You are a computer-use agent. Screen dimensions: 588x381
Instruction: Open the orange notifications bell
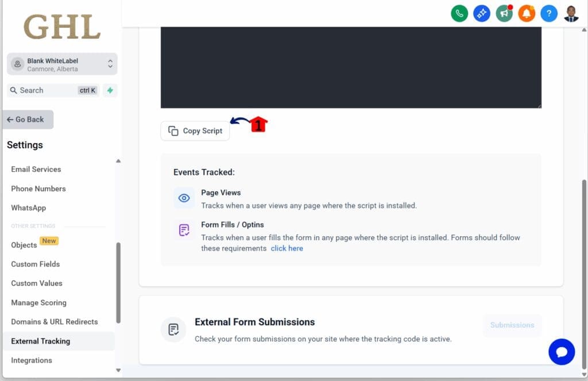click(x=527, y=13)
